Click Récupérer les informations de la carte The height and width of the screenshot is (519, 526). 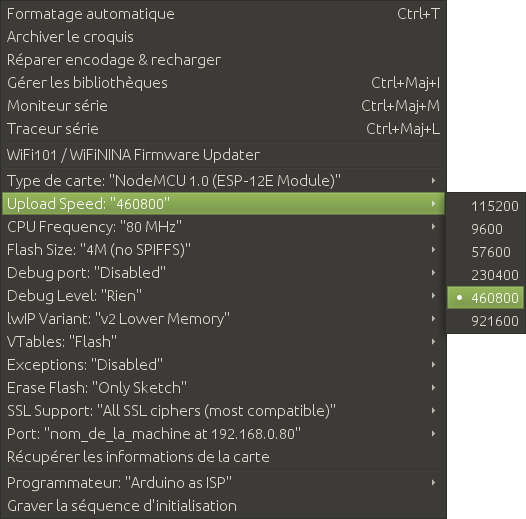tap(223, 457)
